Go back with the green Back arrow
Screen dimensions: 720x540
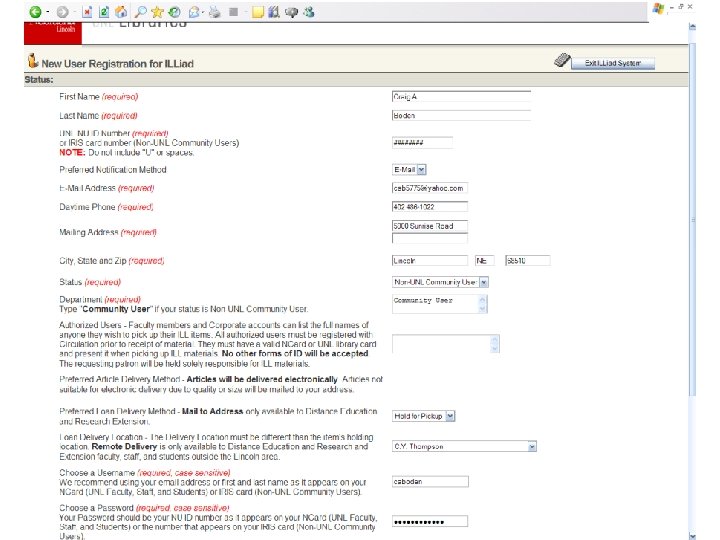click(x=35, y=12)
